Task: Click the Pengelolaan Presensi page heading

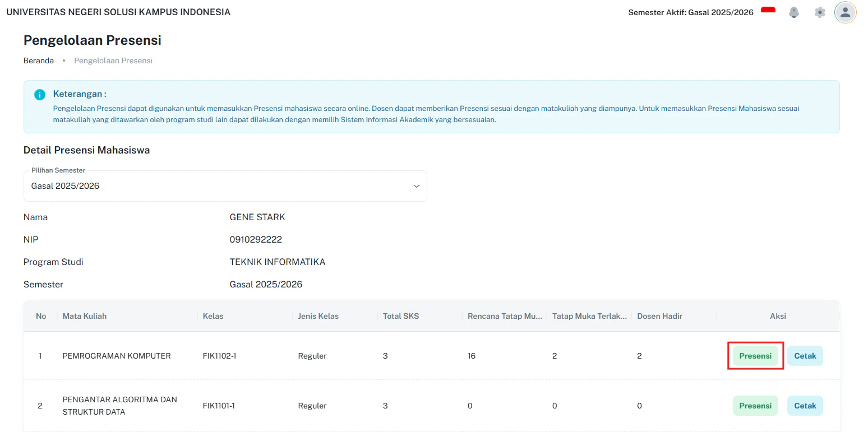Action: [93, 40]
